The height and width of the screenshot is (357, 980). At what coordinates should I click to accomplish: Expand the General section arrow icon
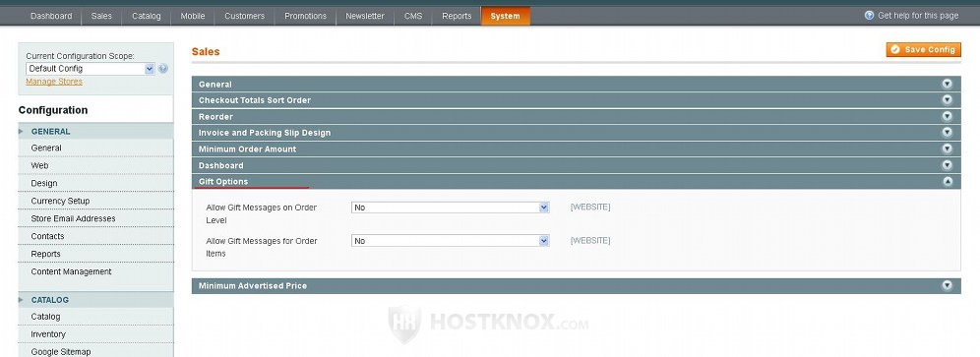(947, 84)
